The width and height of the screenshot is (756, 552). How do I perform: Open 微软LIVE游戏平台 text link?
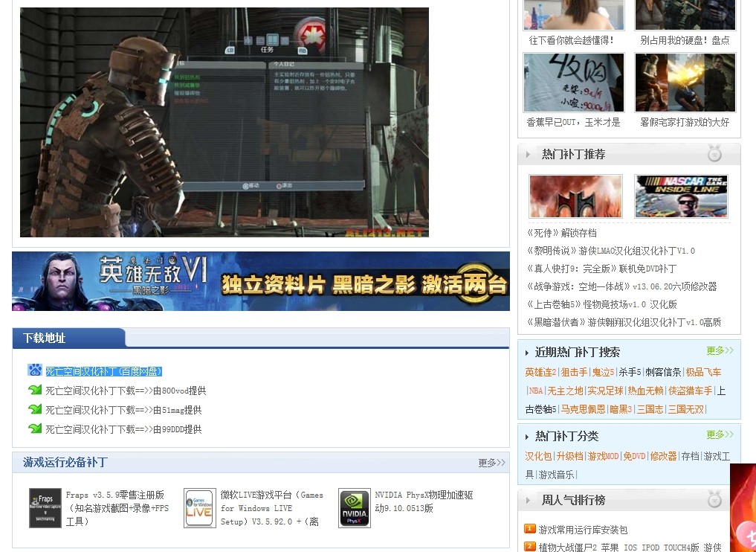[272, 508]
